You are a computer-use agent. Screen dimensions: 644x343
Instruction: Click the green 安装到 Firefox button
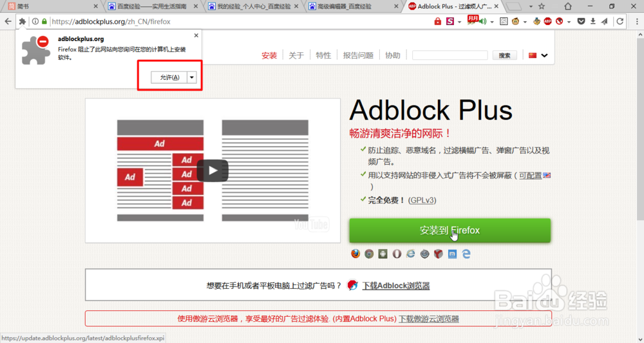pyautogui.click(x=450, y=230)
